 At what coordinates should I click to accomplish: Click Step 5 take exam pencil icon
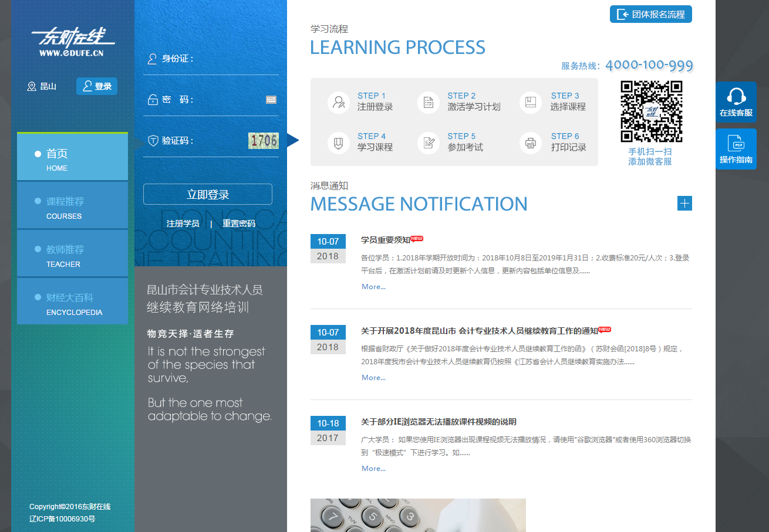pos(429,143)
